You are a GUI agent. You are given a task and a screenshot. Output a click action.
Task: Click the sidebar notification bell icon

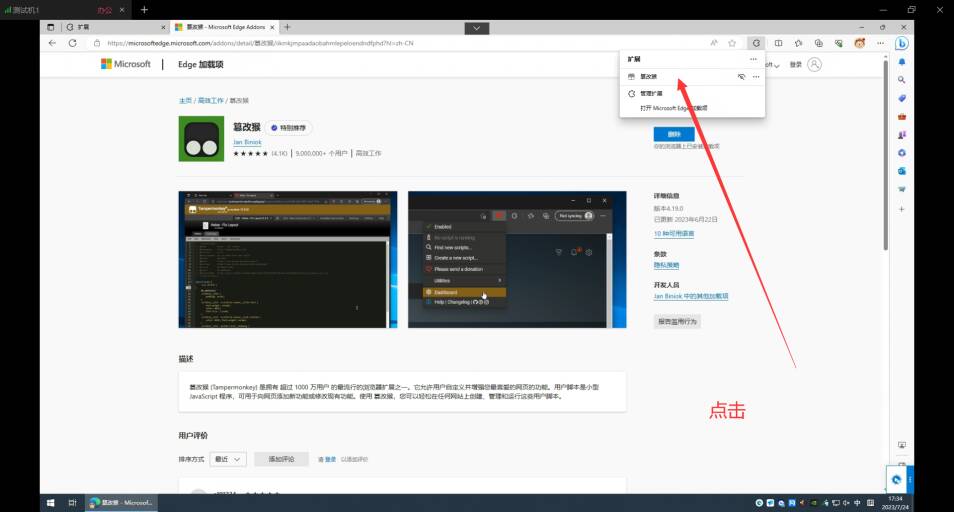[902, 62]
